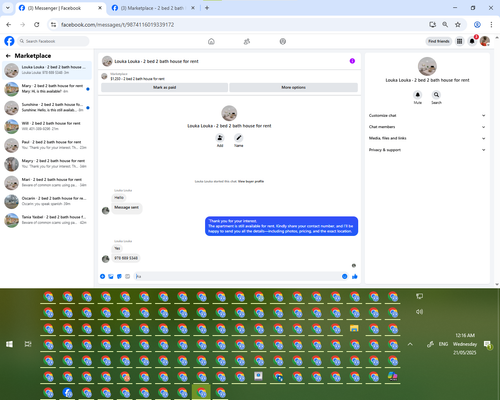Open Paul's conversation in the list
Image resolution: width=500 pixels, height=400 pixels.
click(x=47, y=145)
